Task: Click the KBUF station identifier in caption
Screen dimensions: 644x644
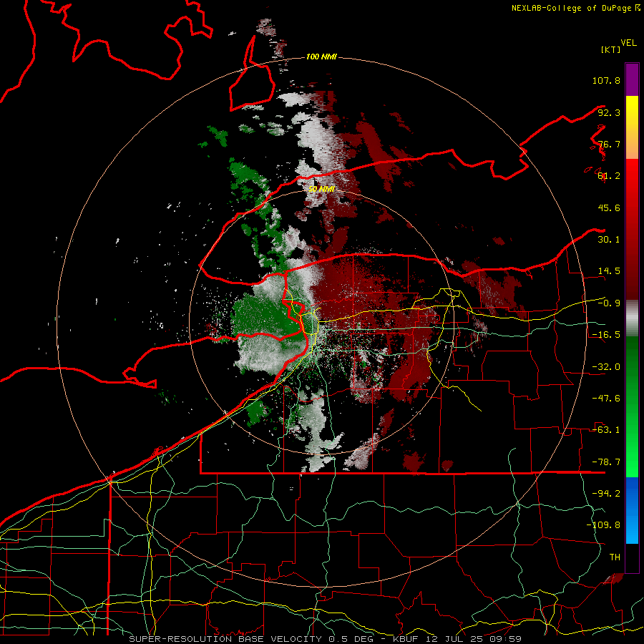Action: tap(406, 639)
